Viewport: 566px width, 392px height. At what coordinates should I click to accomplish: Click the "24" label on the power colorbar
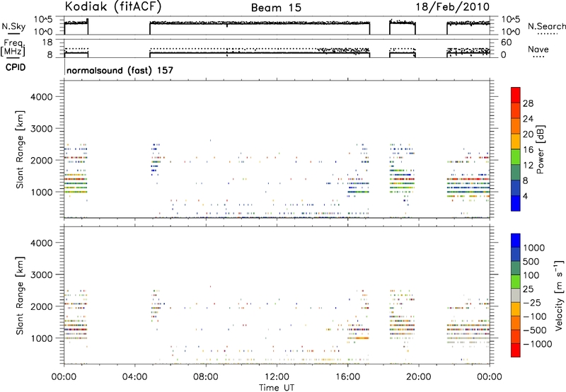point(528,119)
